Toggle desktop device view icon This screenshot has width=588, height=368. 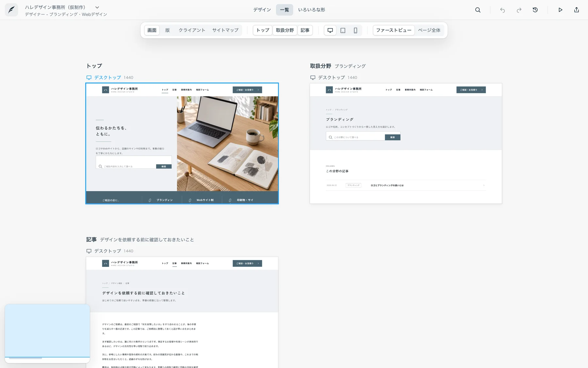pyautogui.click(x=330, y=30)
